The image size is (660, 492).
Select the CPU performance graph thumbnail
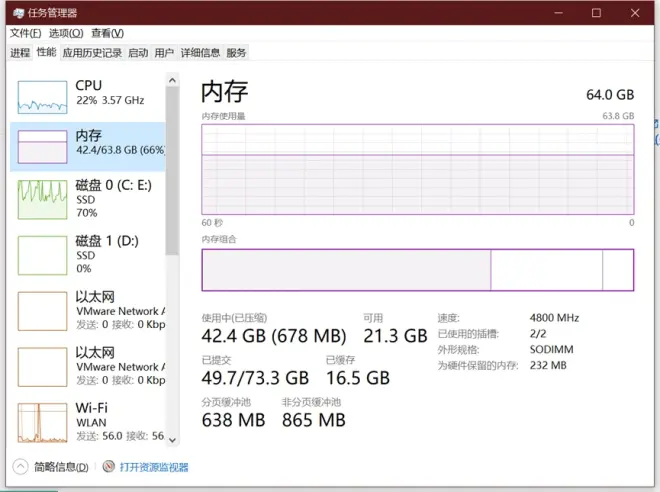click(41, 94)
